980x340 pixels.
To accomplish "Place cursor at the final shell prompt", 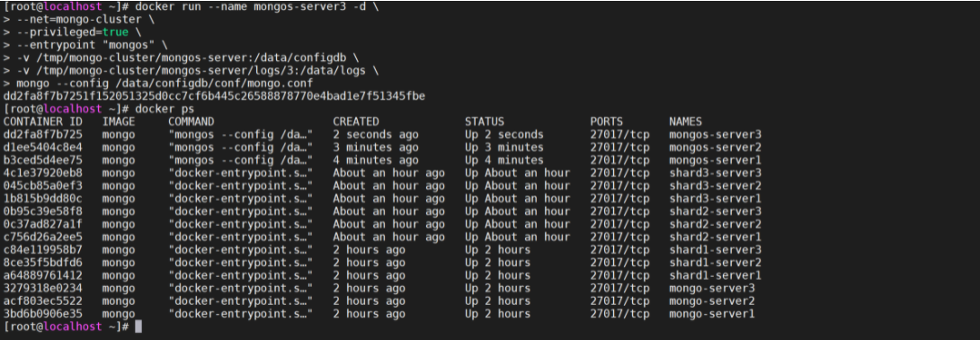I will 138,327.
